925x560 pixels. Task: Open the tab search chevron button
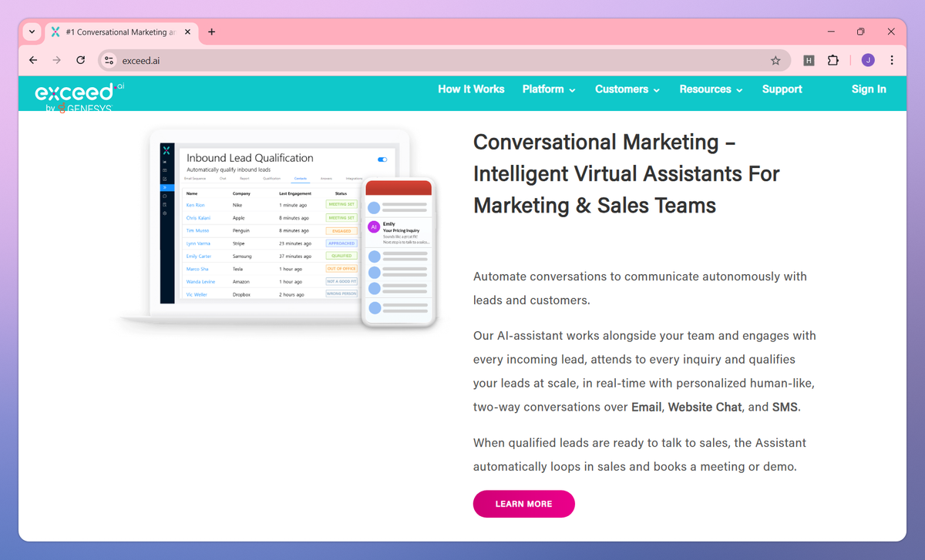tap(32, 32)
